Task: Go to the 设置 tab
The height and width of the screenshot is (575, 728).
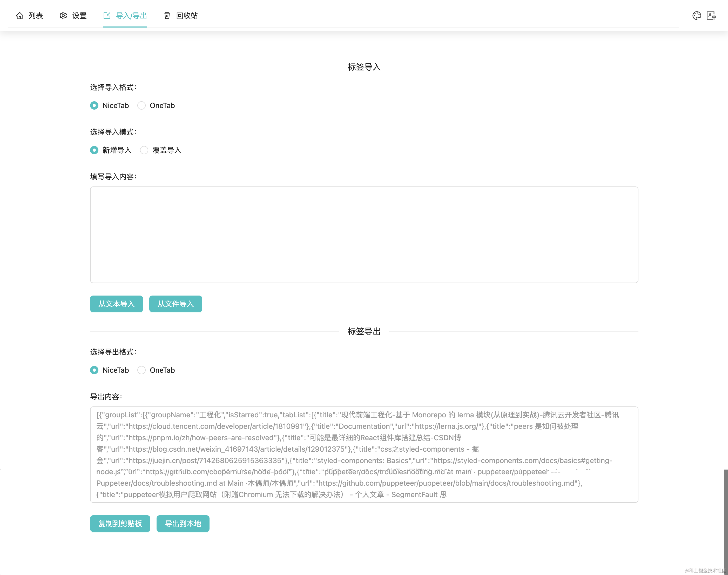Action: 79,16
